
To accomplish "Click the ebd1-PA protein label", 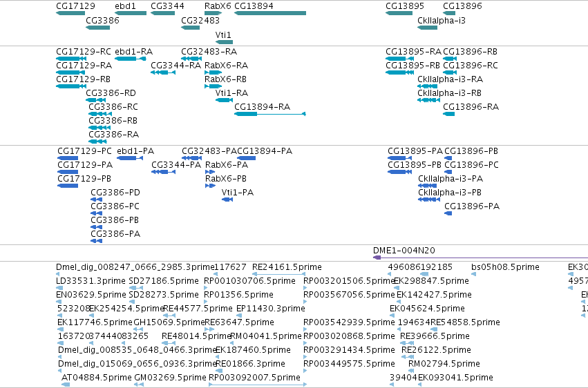I will pos(135,151).
